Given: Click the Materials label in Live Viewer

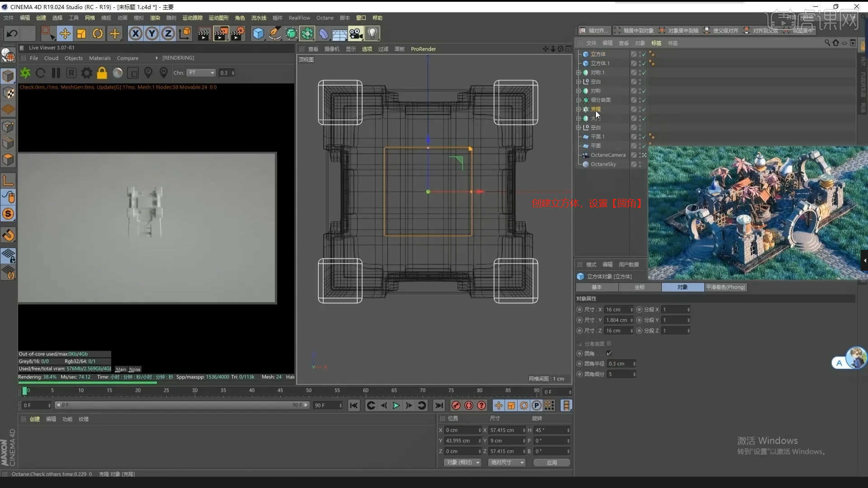Looking at the screenshot, I should [100, 58].
